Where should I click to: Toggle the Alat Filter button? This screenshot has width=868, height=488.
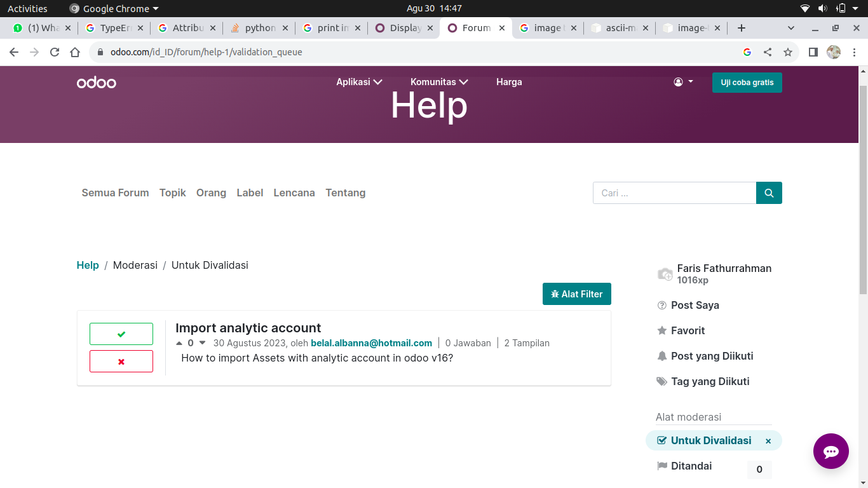(576, 294)
